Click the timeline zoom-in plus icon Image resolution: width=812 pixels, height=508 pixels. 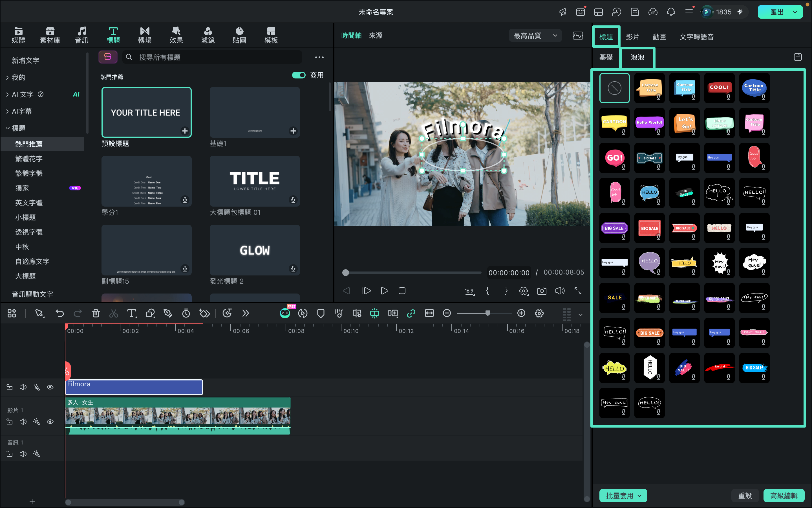click(x=521, y=313)
